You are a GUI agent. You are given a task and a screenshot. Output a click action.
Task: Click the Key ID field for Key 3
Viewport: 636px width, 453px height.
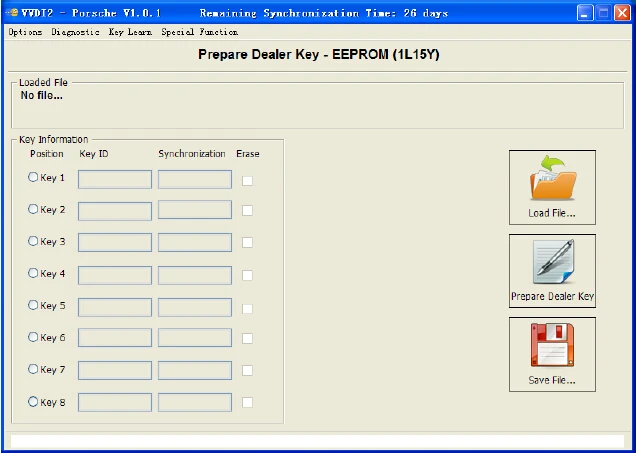tap(115, 243)
